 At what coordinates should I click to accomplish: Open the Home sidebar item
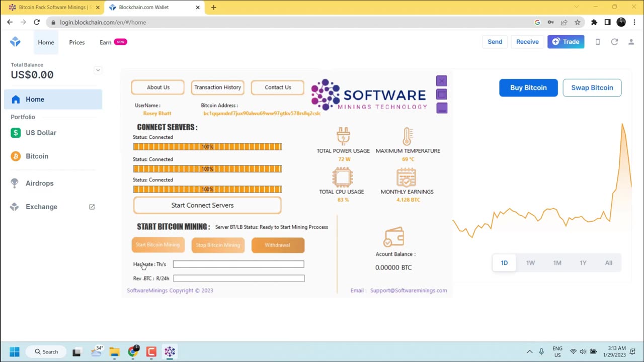coord(53,99)
